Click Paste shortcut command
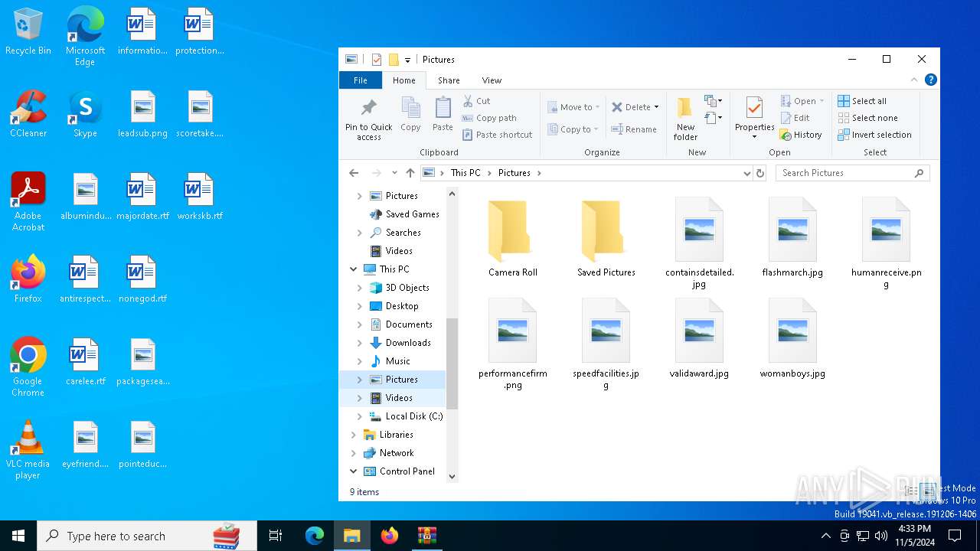Screen dimensions: 980x551 497,135
